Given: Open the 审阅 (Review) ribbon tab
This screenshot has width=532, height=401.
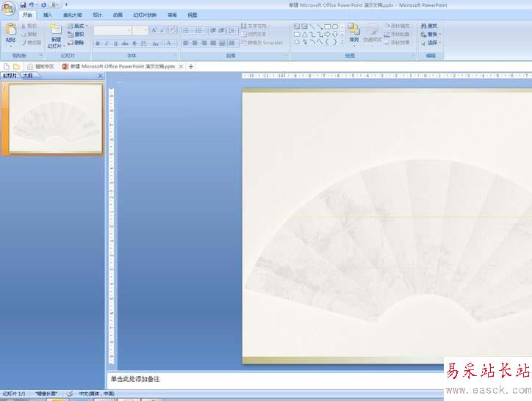Looking at the screenshot, I should pyautogui.click(x=172, y=15).
